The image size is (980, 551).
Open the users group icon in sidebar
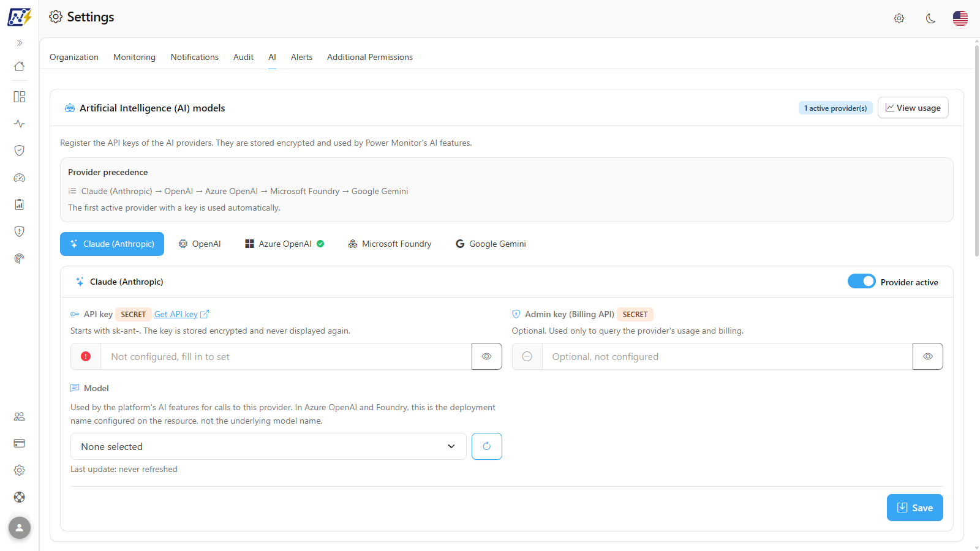(x=20, y=416)
